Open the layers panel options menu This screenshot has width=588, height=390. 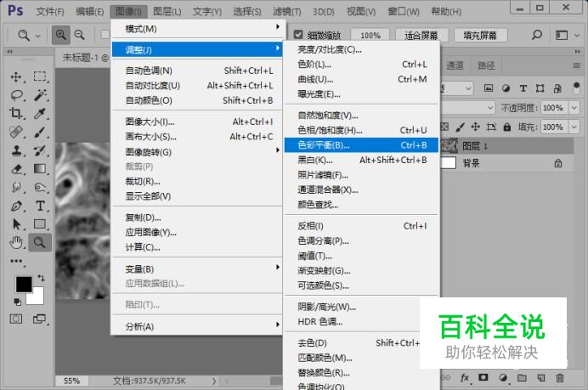pyautogui.click(x=576, y=65)
